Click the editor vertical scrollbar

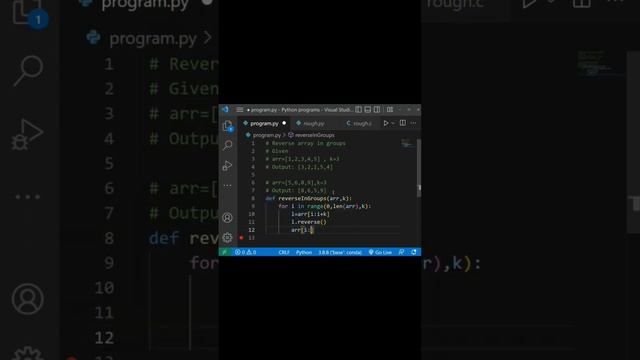(x=419, y=169)
